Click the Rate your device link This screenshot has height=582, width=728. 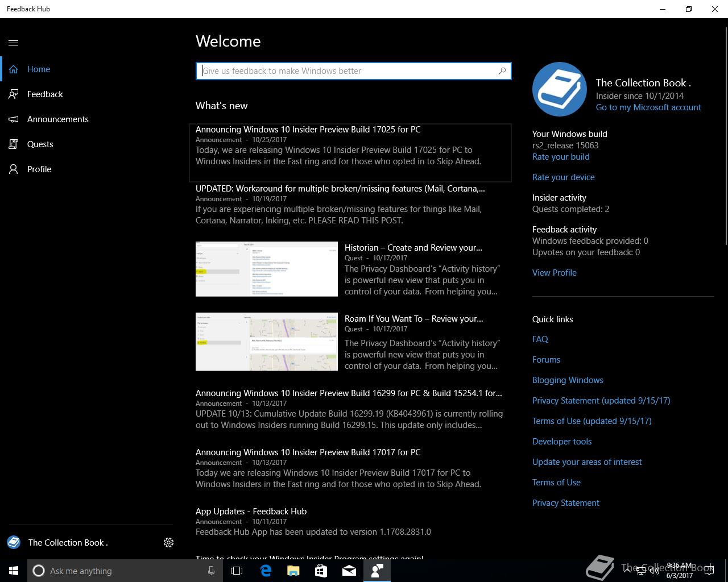(x=564, y=177)
